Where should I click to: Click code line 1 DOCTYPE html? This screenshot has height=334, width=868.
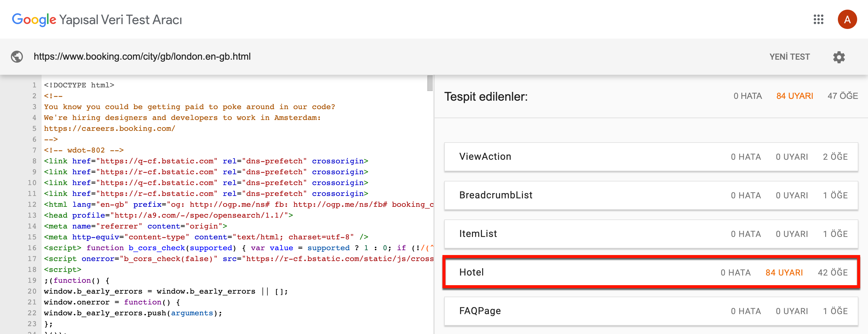(x=79, y=85)
